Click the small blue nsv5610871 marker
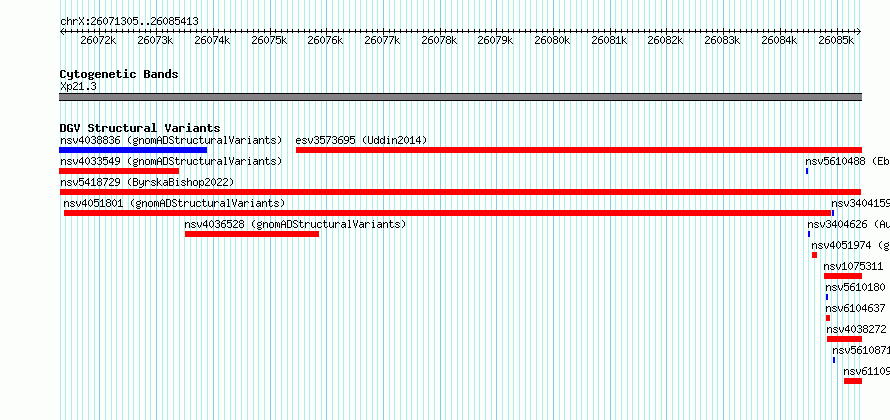 click(x=834, y=360)
